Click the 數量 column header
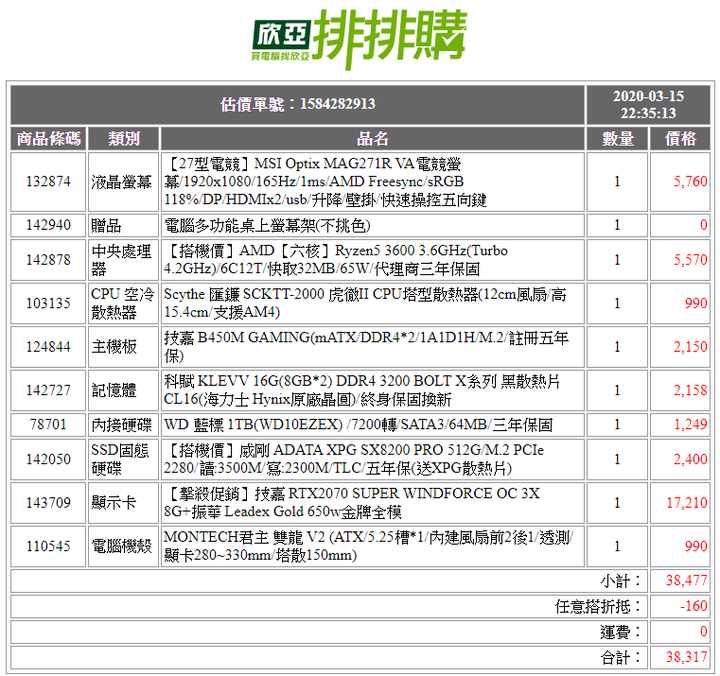 [x=618, y=139]
